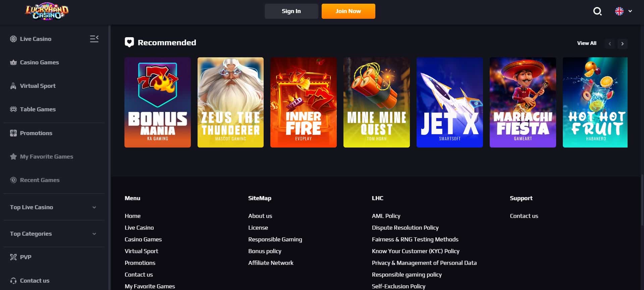Open Casino Games in sidebar
The height and width of the screenshot is (290, 644).
[x=39, y=62]
